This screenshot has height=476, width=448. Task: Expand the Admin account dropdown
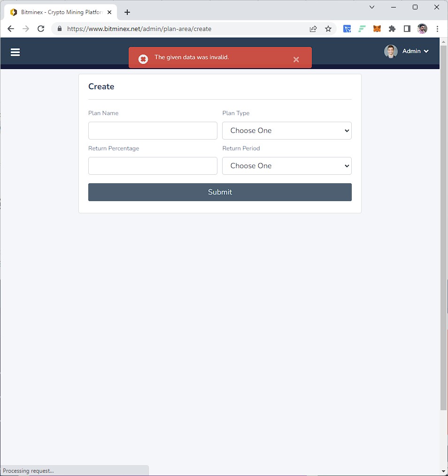click(415, 51)
